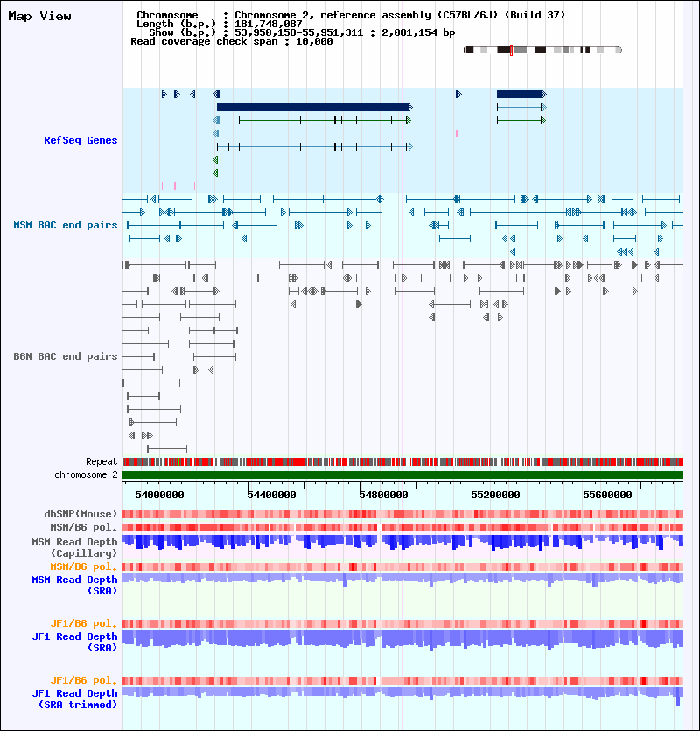Click the Chromosome 2 reference assembly header text
This screenshot has width=700, height=731.
pyautogui.click(x=351, y=15)
